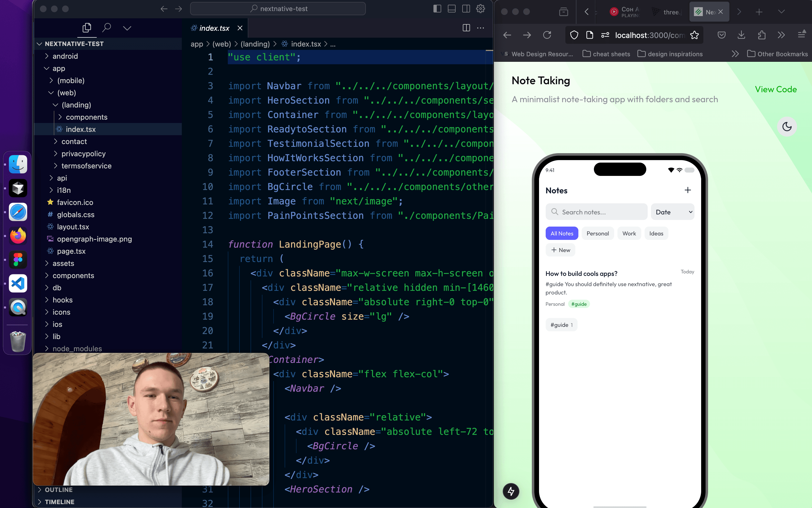Toggle dark mode moon icon in browser
Viewport: 812px width, 508px height.
(787, 126)
